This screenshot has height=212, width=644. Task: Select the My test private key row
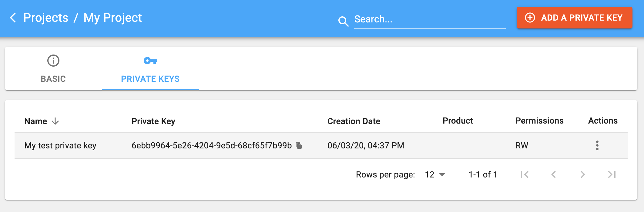point(60,146)
